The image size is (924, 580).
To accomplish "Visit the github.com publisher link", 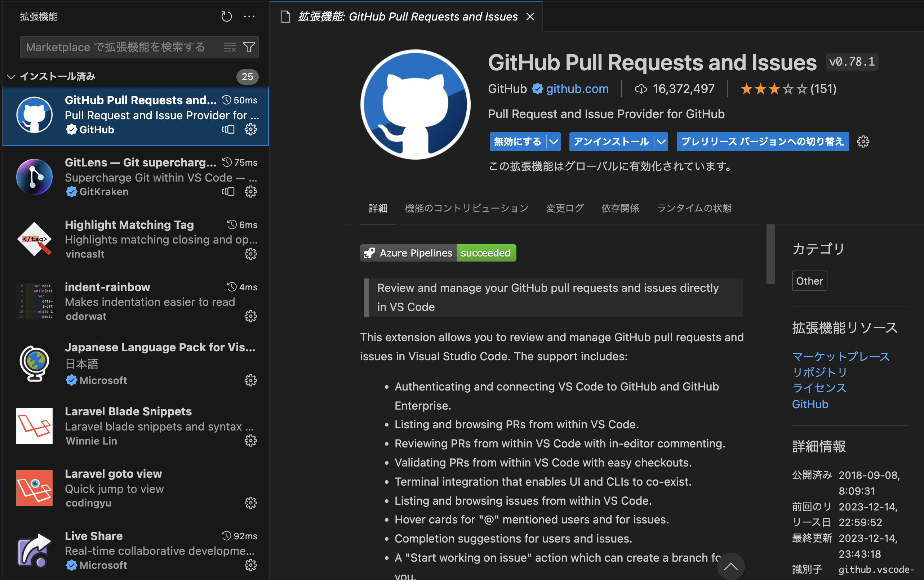I will [577, 89].
